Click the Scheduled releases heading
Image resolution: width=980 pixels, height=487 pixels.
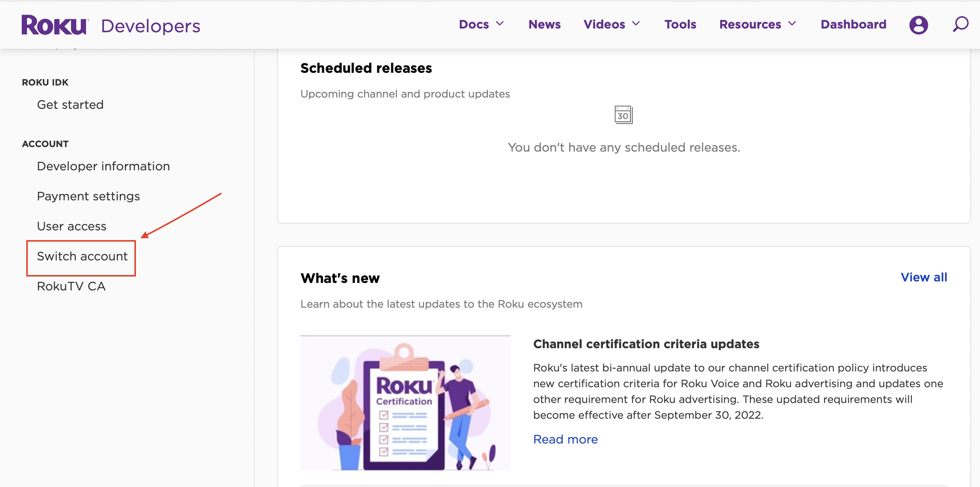tap(366, 68)
